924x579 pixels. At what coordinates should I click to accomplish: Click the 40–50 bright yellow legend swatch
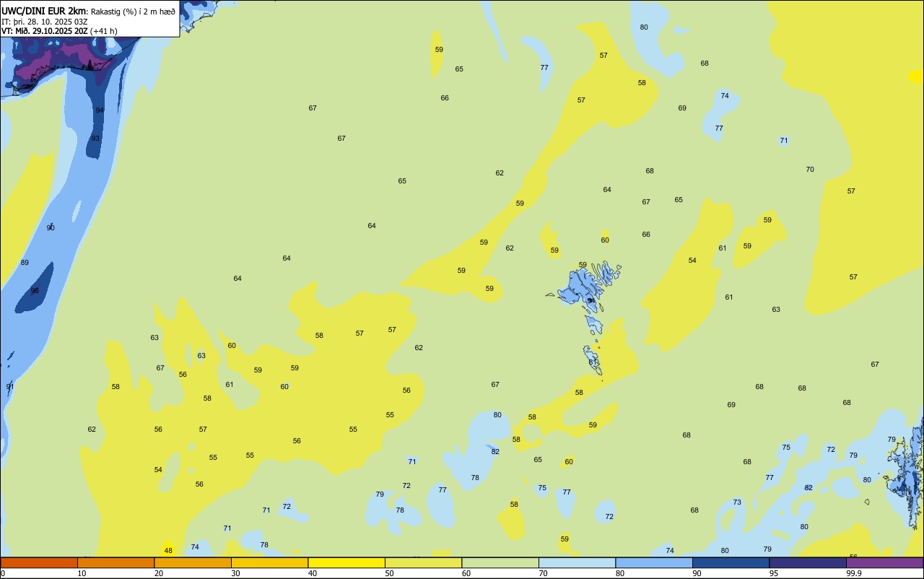pos(346,562)
